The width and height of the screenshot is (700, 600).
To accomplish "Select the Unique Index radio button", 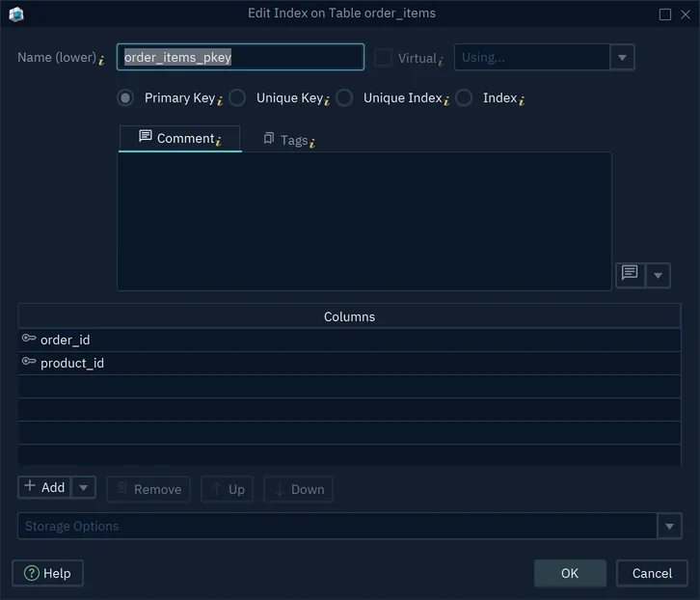I will click(x=344, y=97).
